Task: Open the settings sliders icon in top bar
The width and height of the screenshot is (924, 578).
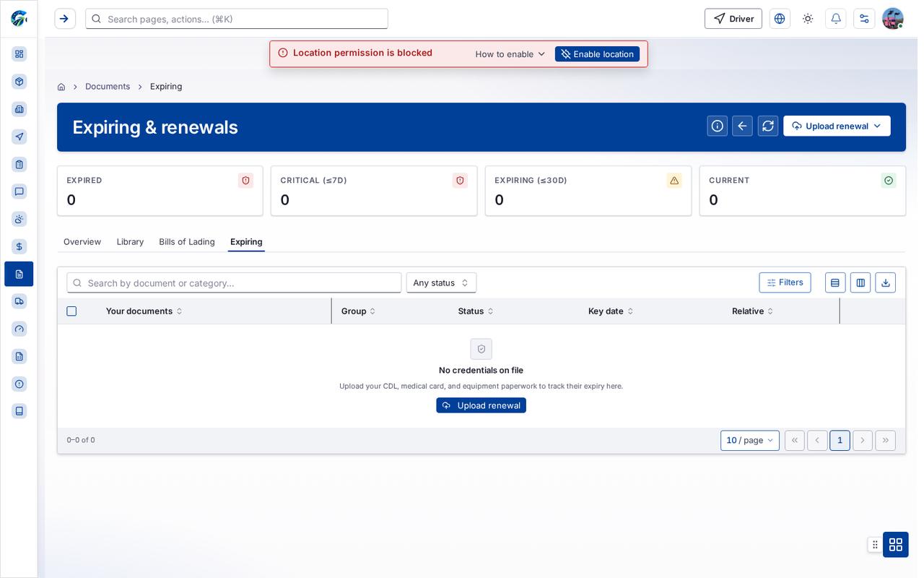Action: [x=864, y=19]
